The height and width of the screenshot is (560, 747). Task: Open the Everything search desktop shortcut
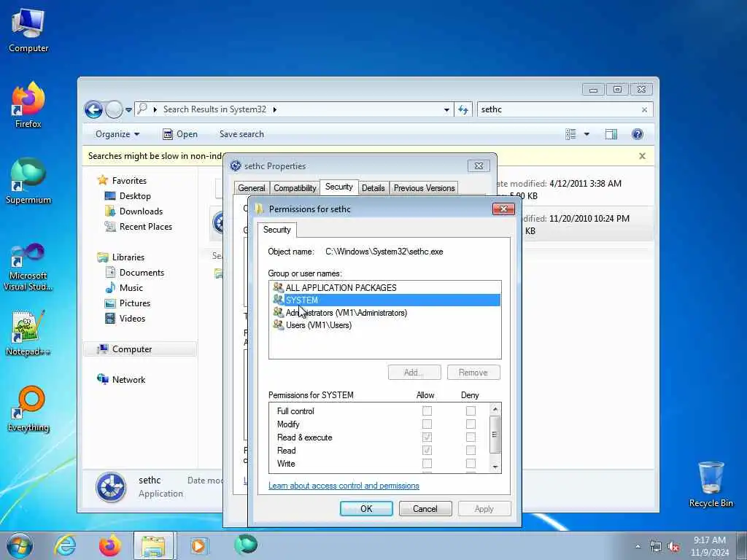(28, 409)
